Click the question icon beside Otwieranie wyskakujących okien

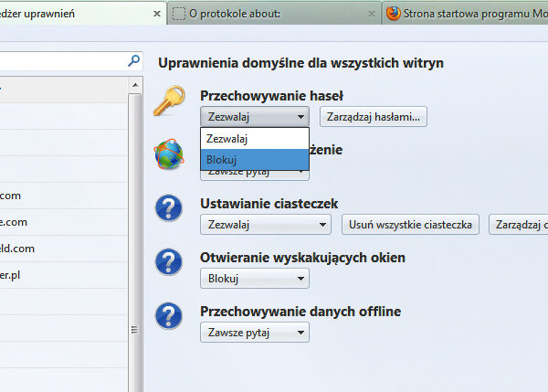(170, 262)
